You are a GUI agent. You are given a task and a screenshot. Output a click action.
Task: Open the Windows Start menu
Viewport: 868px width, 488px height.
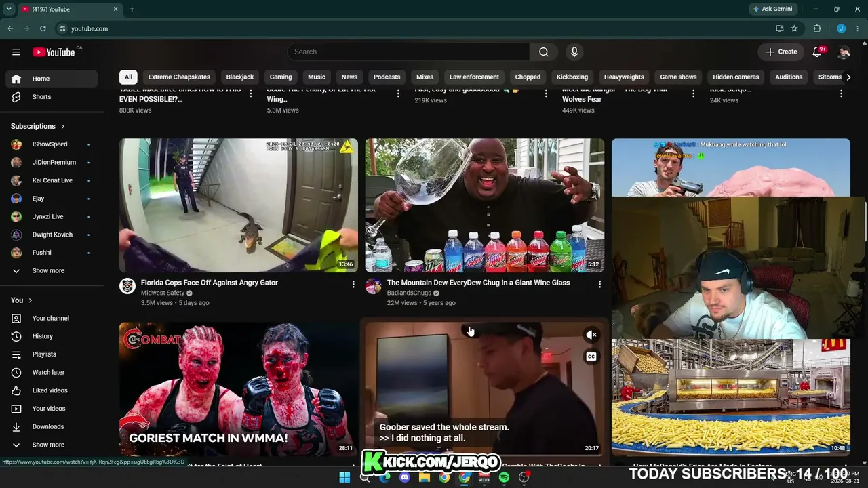tap(344, 477)
